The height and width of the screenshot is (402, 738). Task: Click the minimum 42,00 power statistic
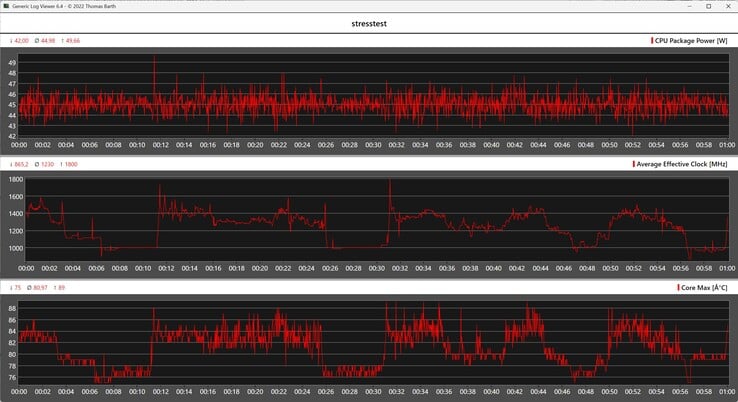pos(19,40)
